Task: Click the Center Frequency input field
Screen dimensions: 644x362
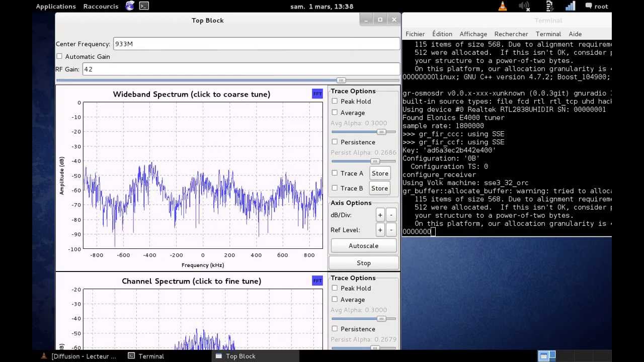Action: [257, 44]
